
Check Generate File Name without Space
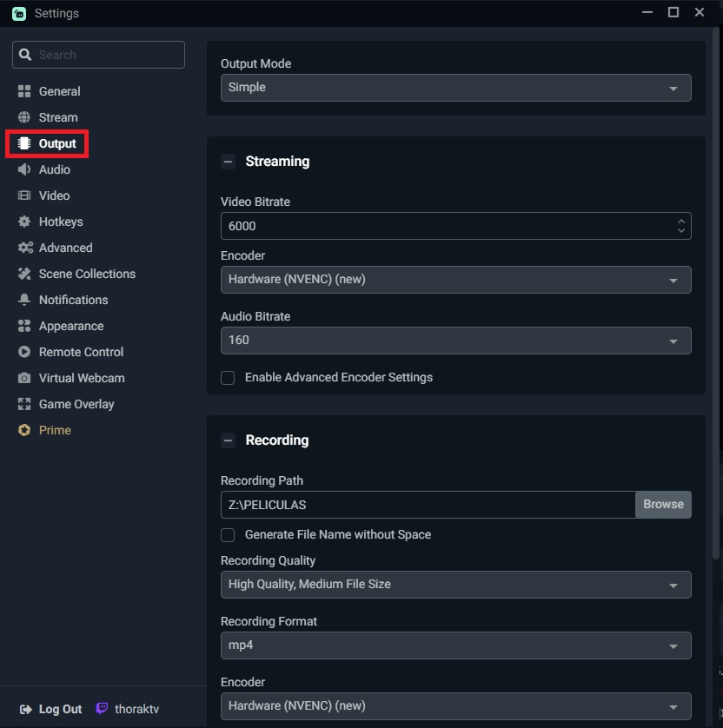[228, 535]
